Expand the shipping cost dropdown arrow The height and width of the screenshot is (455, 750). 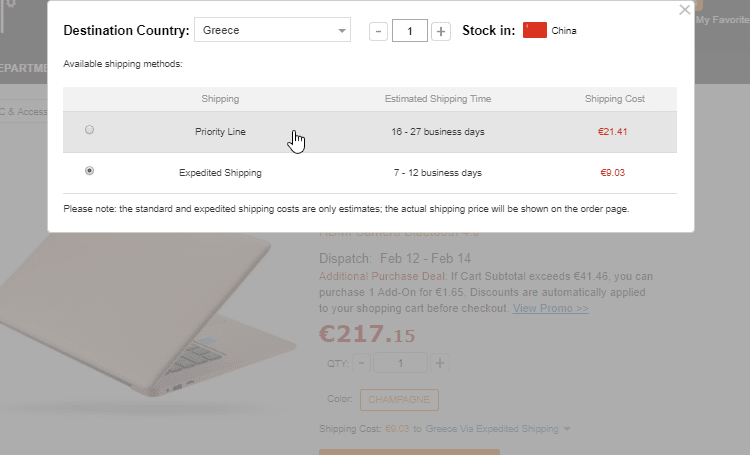tap(567, 429)
